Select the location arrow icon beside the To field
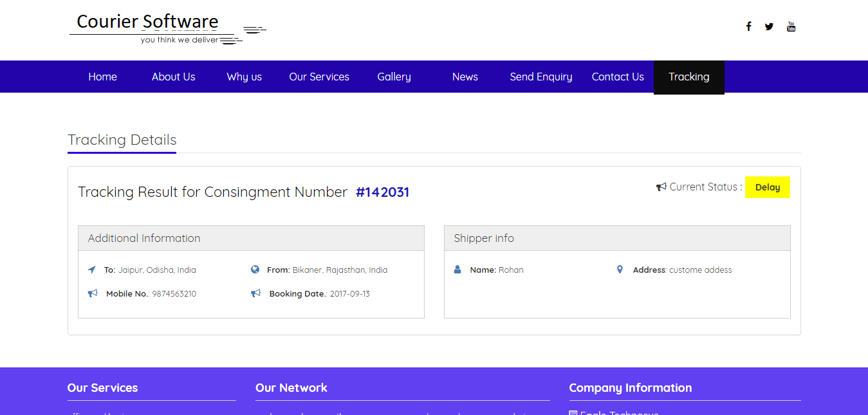 click(x=91, y=269)
